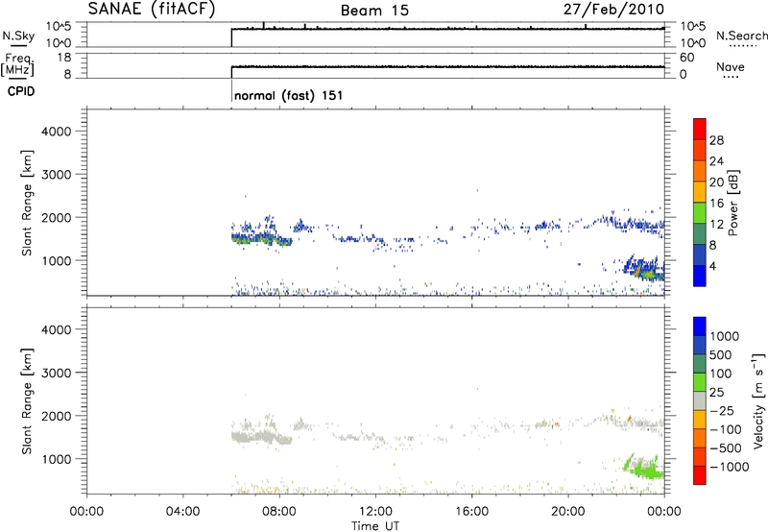The image size is (768, 532).
Task: Click the "-1000" tick on the Velocity colorbar
Action: [x=729, y=467]
